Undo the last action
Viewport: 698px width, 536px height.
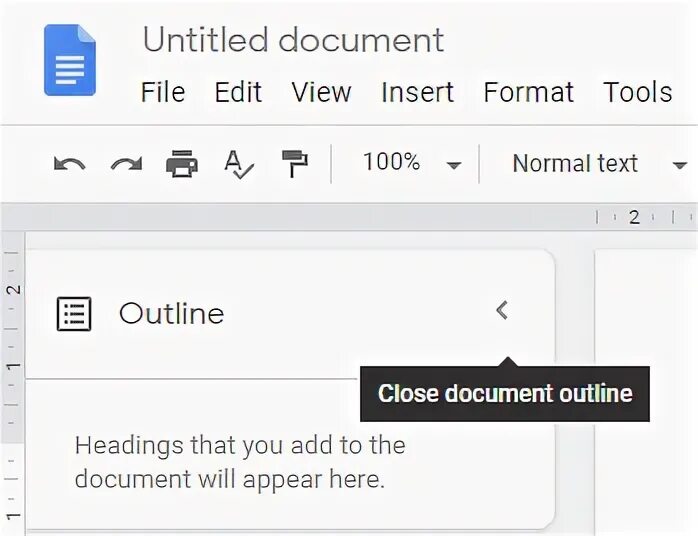[x=69, y=164]
